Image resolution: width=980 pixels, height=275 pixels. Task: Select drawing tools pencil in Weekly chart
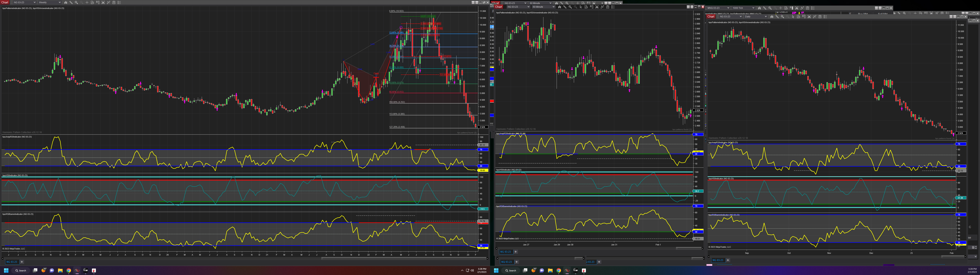coord(71,2)
